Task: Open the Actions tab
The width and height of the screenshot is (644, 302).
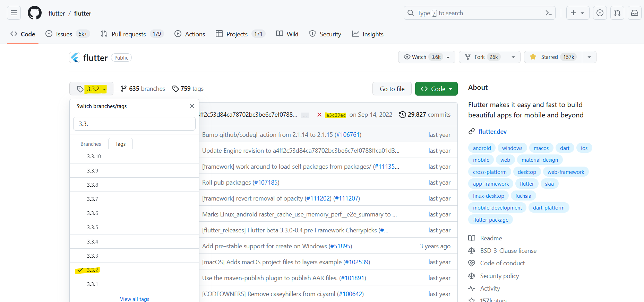Action: 190,34
